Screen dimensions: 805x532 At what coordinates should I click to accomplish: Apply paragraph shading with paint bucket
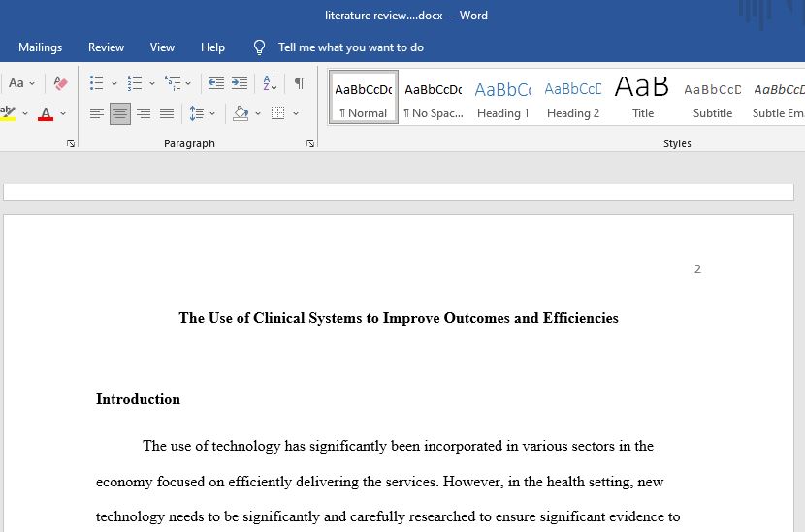[x=241, y=113]
